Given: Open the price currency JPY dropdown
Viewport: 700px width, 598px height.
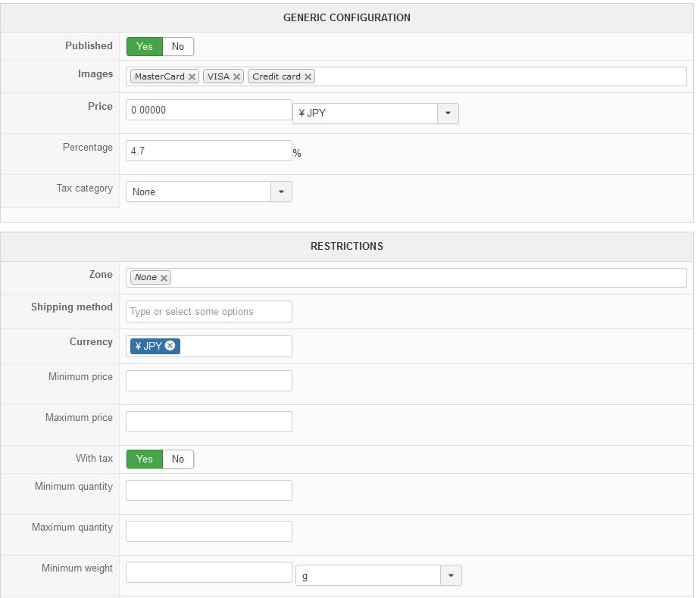Looking at the screenshot, I should point(448,114).
